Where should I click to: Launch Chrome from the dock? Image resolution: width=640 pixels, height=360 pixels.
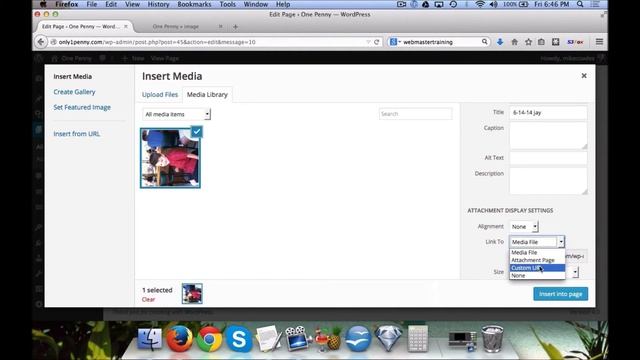(x=209, y=339)
